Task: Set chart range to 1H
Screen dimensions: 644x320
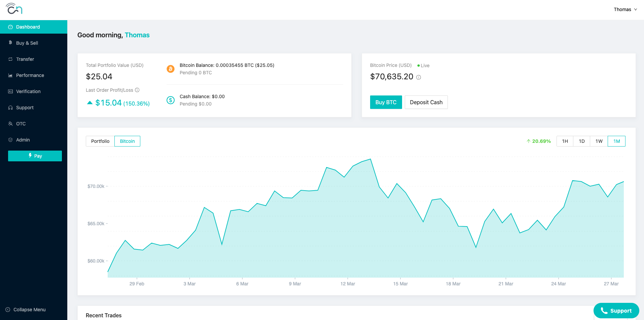Action: [565, 141]
